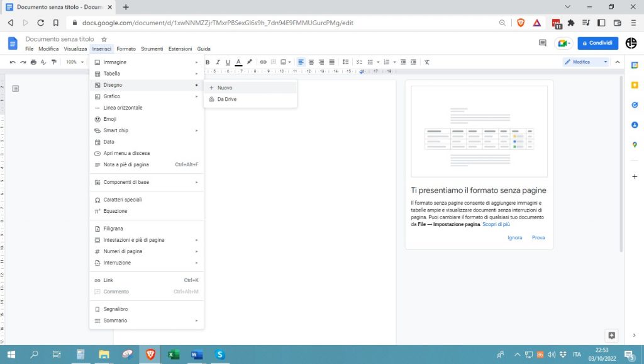Image resolution: width=644 pixels, height=364 pixels.
Task: Choose Nuovo in the Disegno submenu
Action: coord(225,88)
